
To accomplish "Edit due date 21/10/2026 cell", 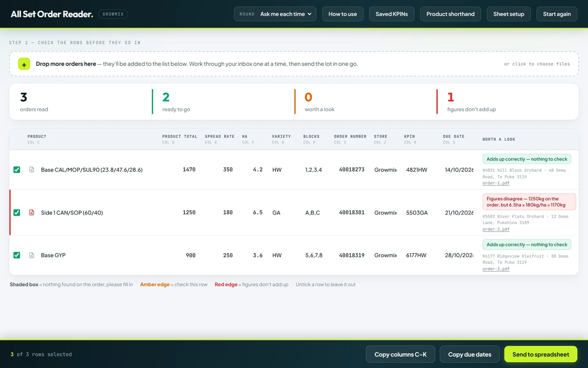I will pyautogui.click(x=458, y=213).
